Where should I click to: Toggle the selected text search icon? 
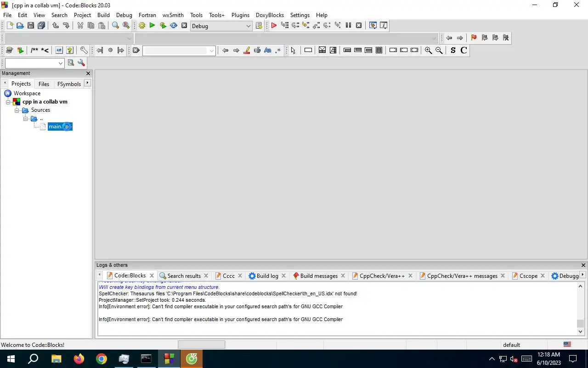257,50
